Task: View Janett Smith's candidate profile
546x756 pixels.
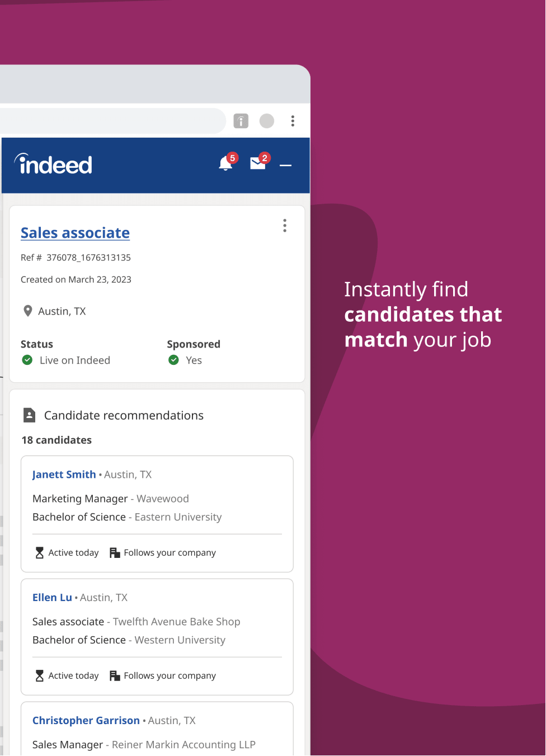Action: tap(64, 474)
